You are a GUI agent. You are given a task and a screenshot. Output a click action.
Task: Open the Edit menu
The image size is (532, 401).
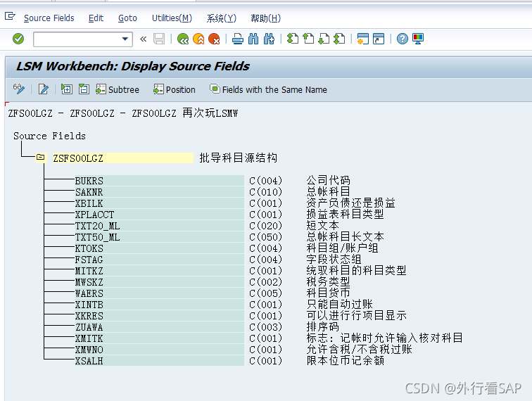pyautogui.click(x=96, y=18)
